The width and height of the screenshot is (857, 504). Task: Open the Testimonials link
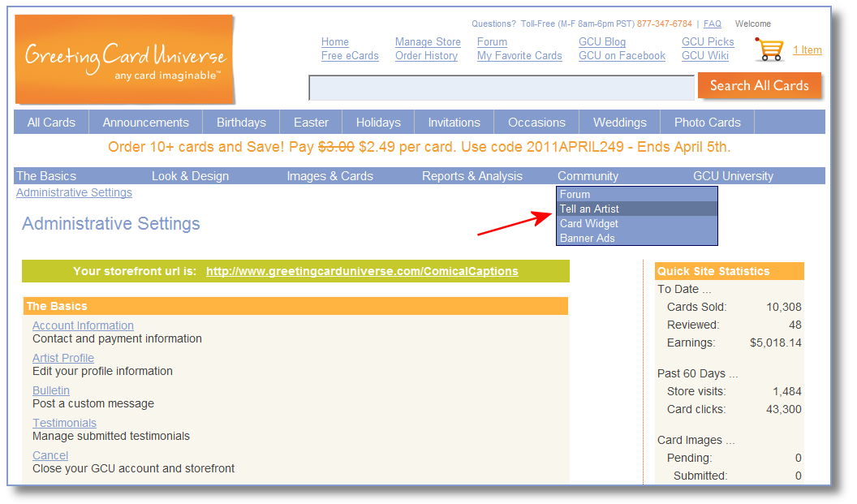click(64, 423)
